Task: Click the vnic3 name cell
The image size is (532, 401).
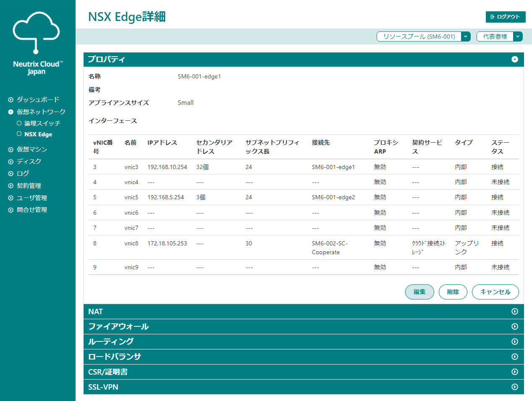Action: tap(131, 167)
